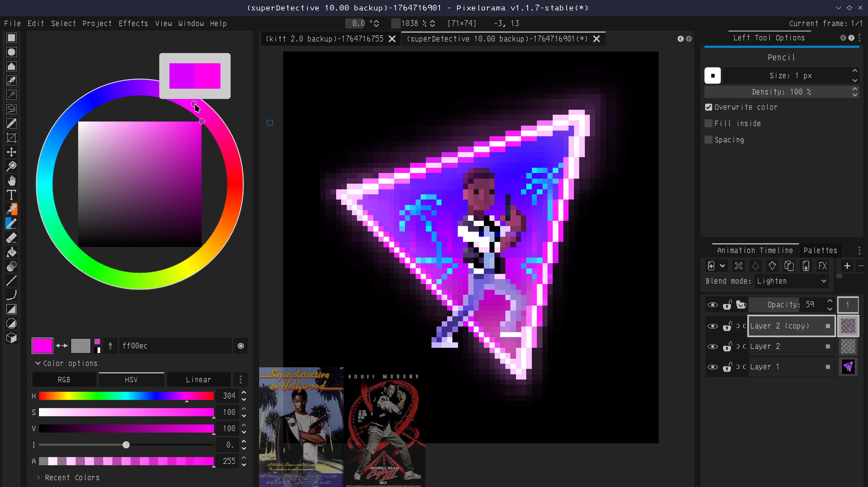This screenshot has width=868, height=487.
Task: Switch to the Palettes tab
Action: [x=820, y=250]
